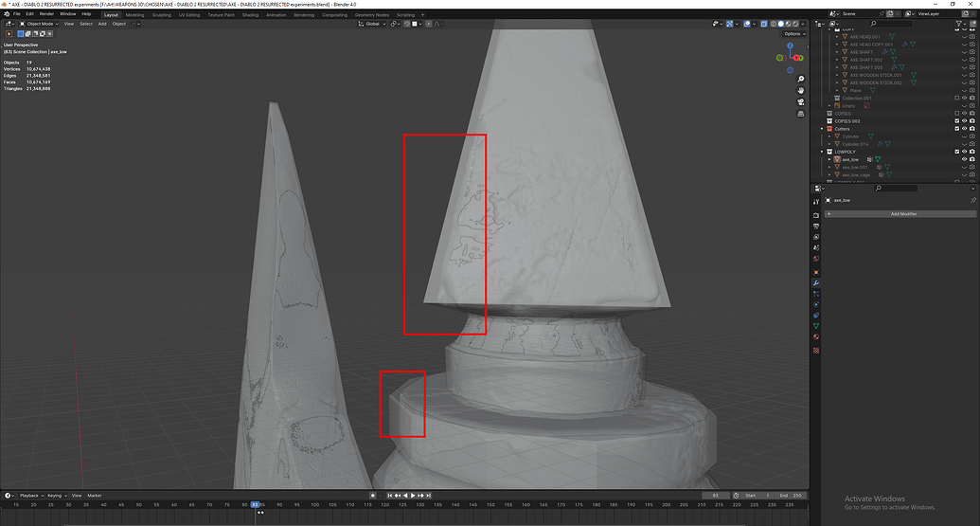Open Material properties tab
This screenshot has width=980, height=526.
tap(816, 336)
